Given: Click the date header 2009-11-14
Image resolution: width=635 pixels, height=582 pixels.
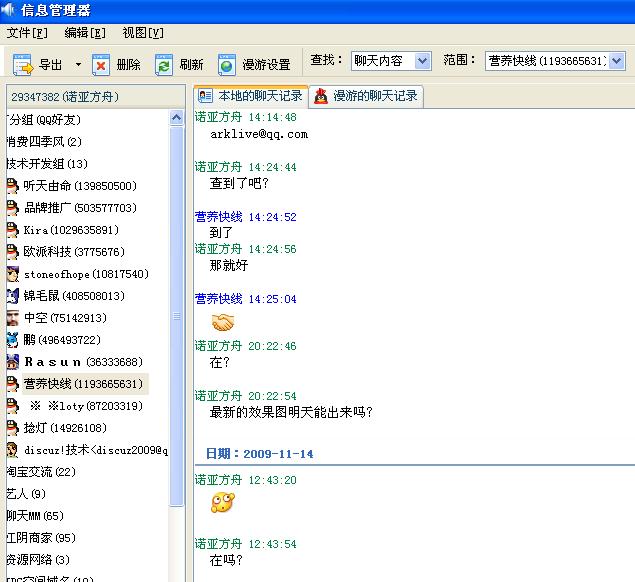Looking at the screenshot, I should [x=260, y=454].
